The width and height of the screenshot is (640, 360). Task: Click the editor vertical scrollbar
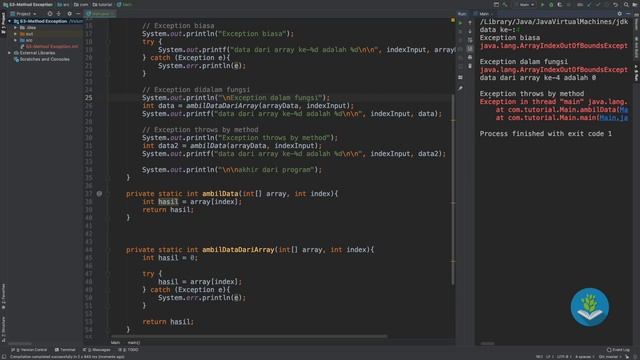(453, 190)
